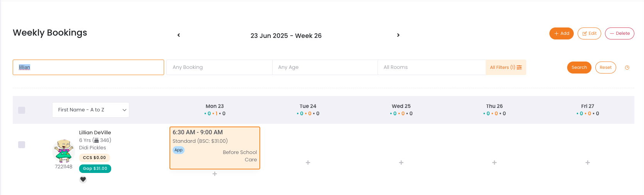Click Didi Pickles parent name

[x=93, y=148]
